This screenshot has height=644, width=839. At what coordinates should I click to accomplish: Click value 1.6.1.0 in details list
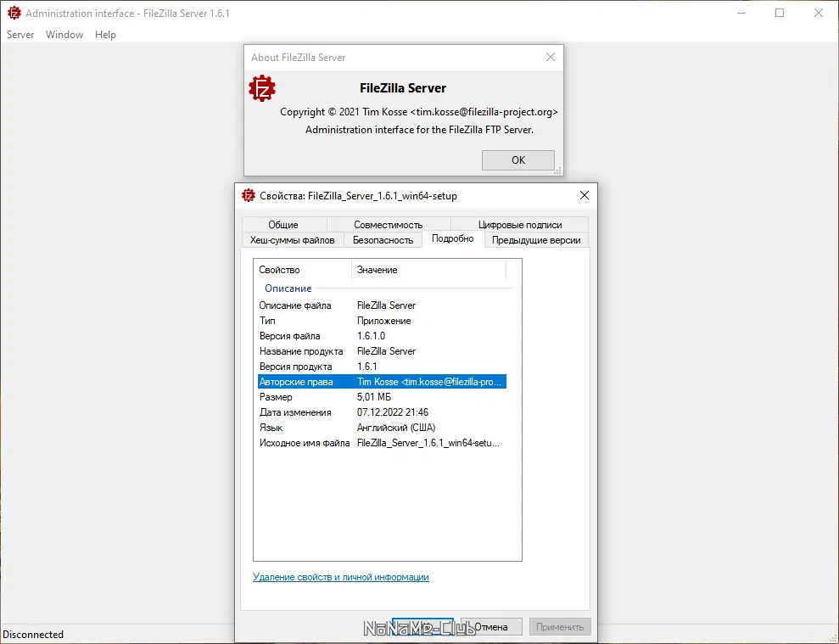pos(371,336)
